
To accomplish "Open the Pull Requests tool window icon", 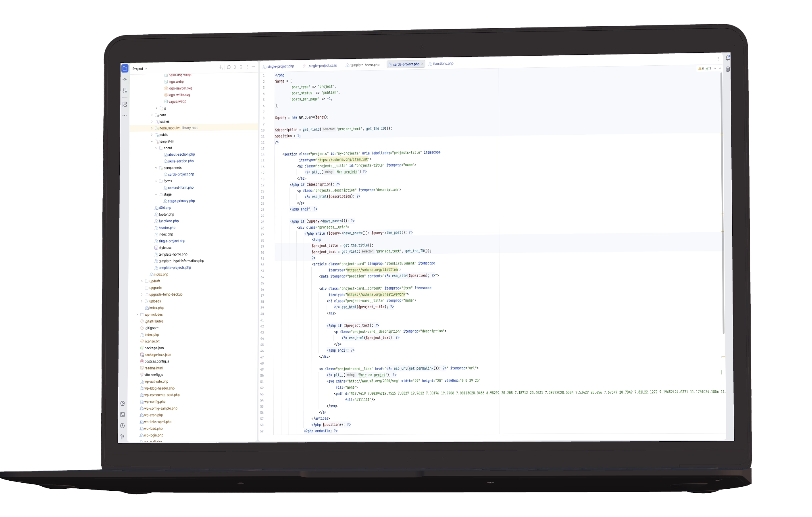I will tap(125, 90).
